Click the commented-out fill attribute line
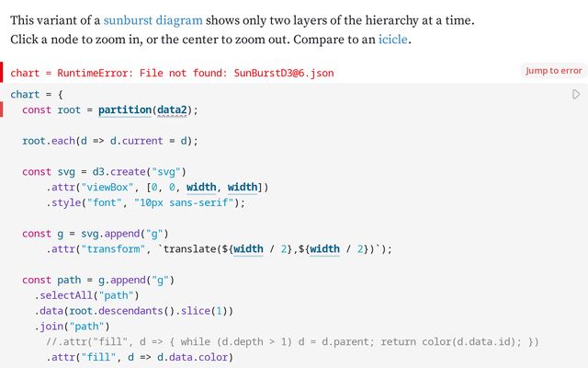Viewport: 588px width, 368px height. tap(294, 341)
